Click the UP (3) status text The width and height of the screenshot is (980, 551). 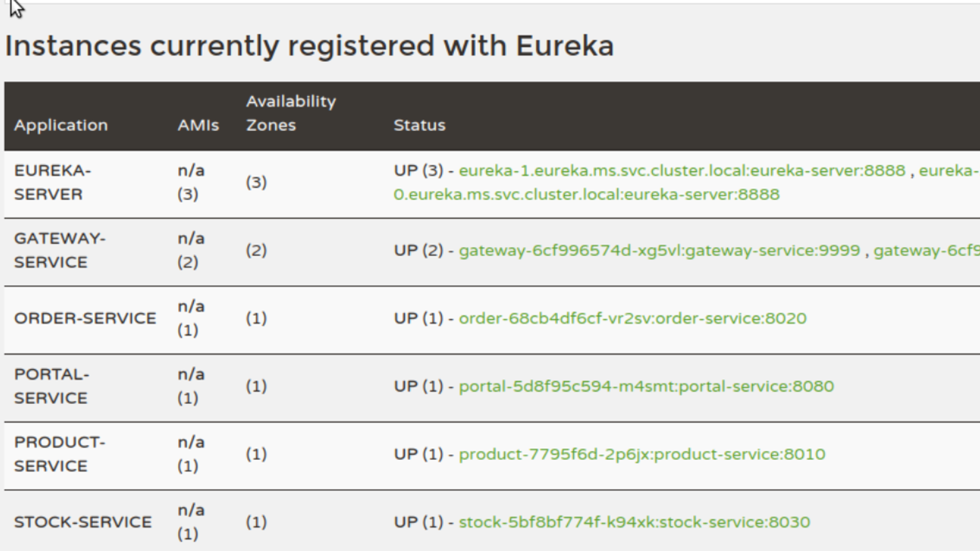(x=418, y=171)
